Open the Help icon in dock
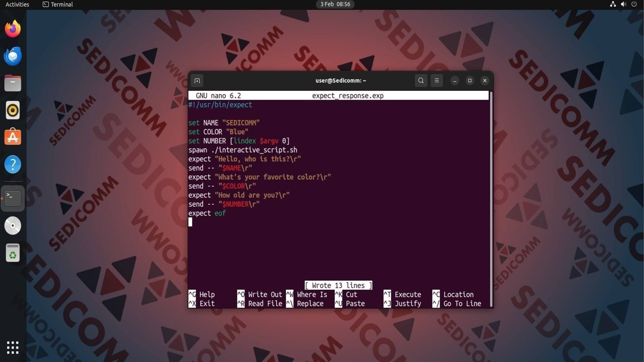Image resolution: width=644 pixels, height=362 pixels. [13, 164]
